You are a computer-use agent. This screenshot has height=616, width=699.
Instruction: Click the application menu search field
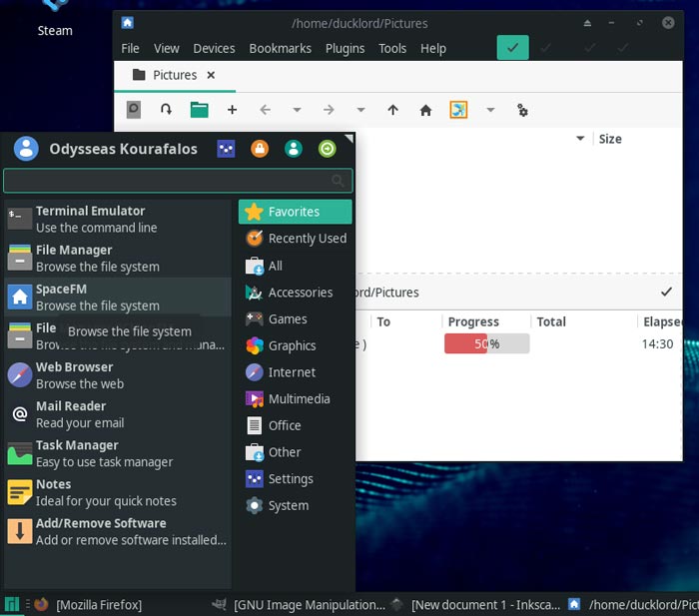coord(170,181)
